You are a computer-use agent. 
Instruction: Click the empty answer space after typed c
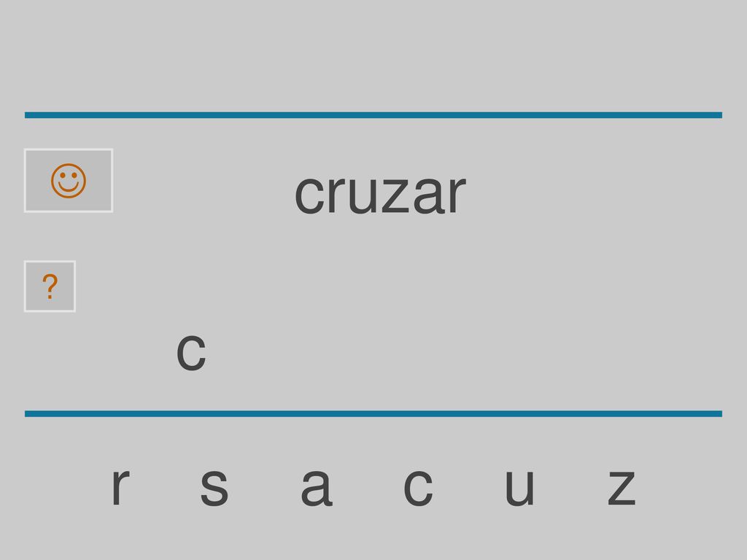tap(429, 352)
